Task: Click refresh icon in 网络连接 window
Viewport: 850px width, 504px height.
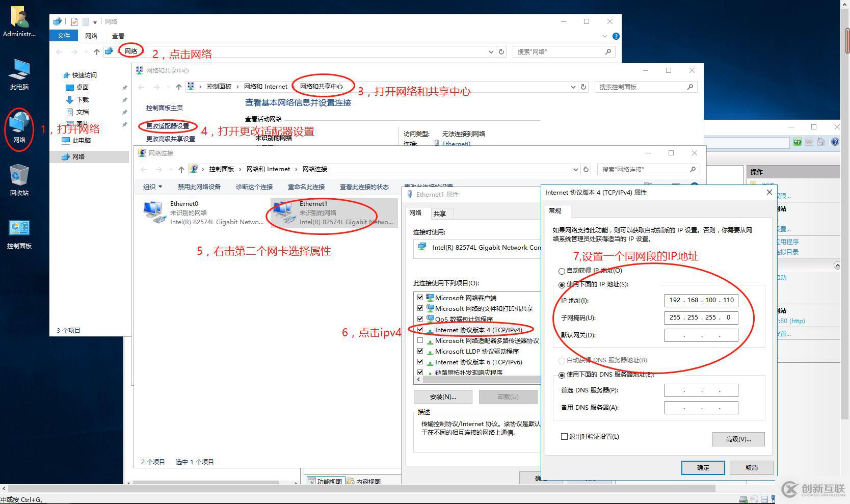Action: (586, 169)
